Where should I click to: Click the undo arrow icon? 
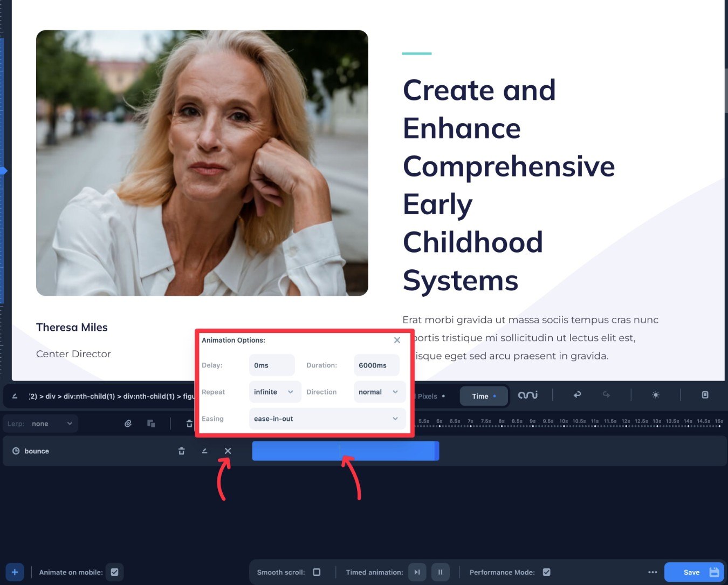tap(577, 395)
